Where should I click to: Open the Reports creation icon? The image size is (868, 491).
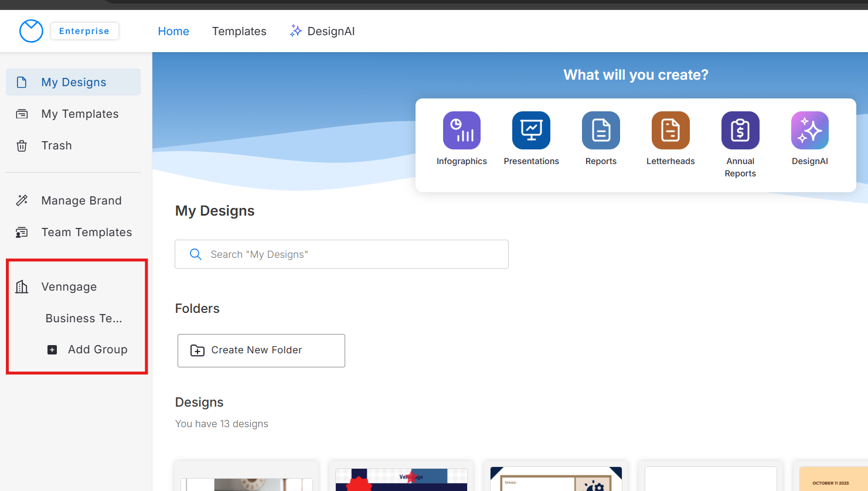(x=601, y=130)
